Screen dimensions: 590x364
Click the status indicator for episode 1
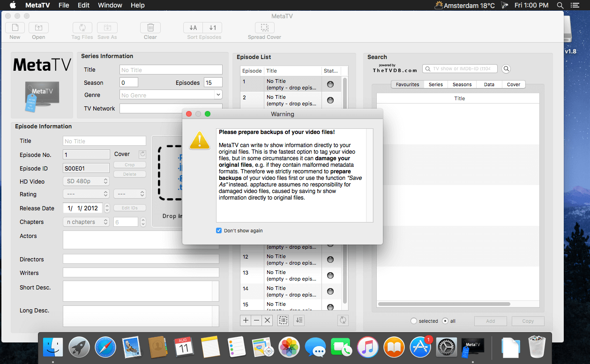pos(330,84)
